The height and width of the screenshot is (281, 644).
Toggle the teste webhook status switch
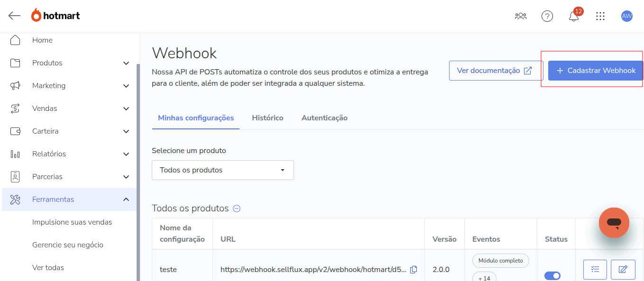[552, 276]
